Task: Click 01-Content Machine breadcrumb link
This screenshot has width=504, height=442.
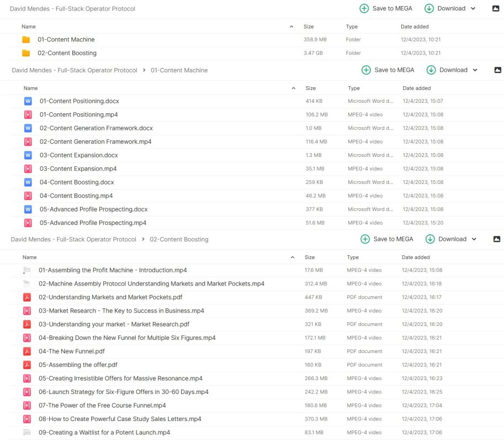Action: click(179, 70)
